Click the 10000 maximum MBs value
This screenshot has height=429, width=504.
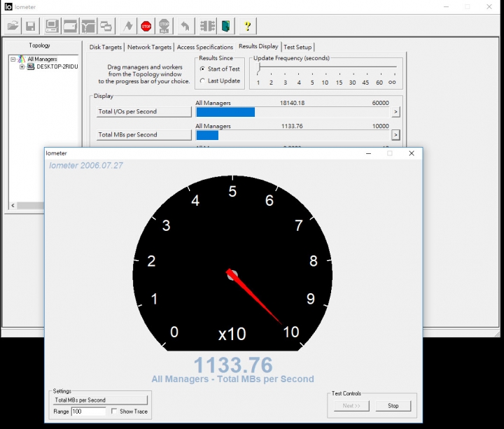[381, 126]
